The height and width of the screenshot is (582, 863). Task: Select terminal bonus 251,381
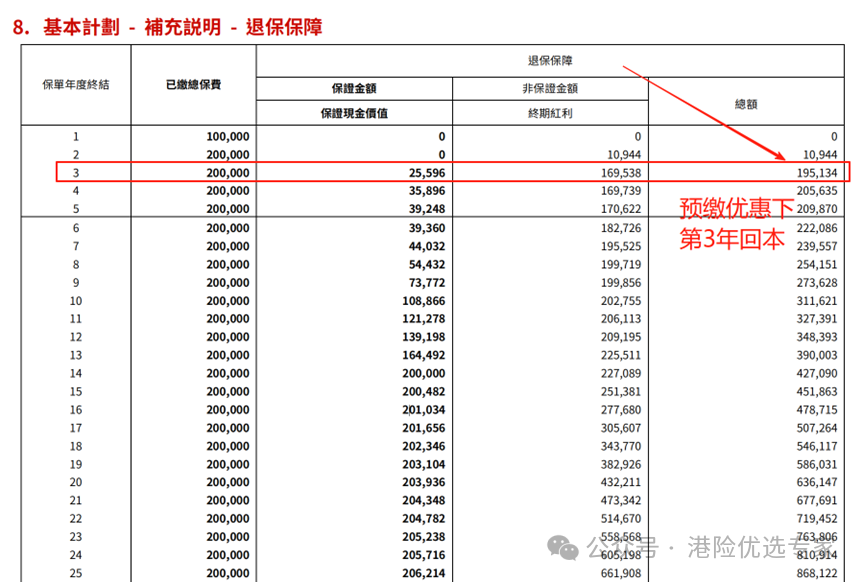[x=621, y=391]
